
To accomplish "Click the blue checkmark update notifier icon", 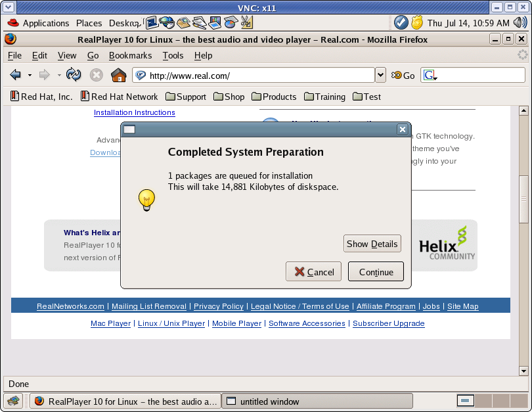I will click(401, 23).
